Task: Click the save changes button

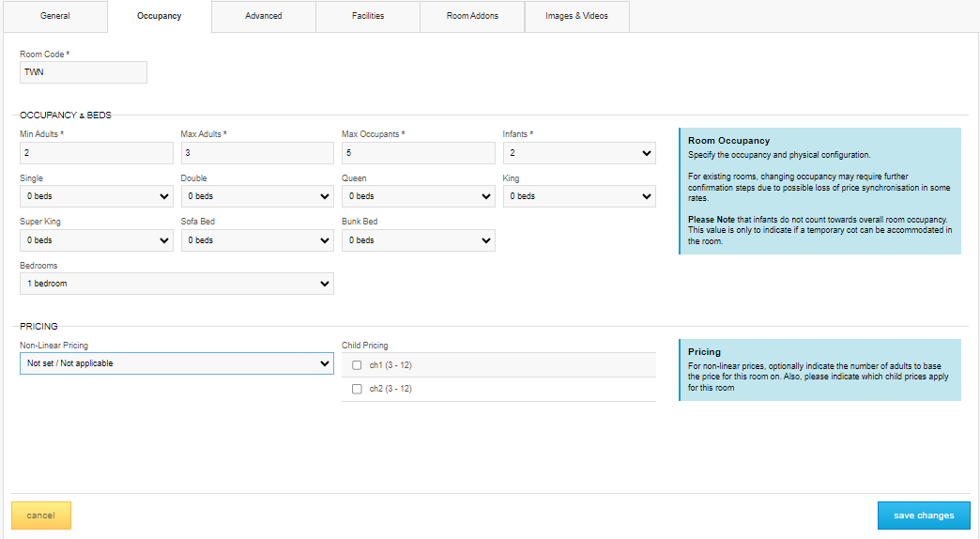Action: tap(923, 516)
